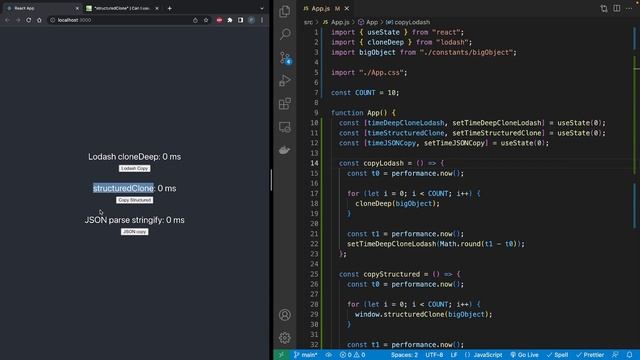Click the copyLodash breadcrumb segment
The image size is (640, 360).
click(x=408, y=22)
